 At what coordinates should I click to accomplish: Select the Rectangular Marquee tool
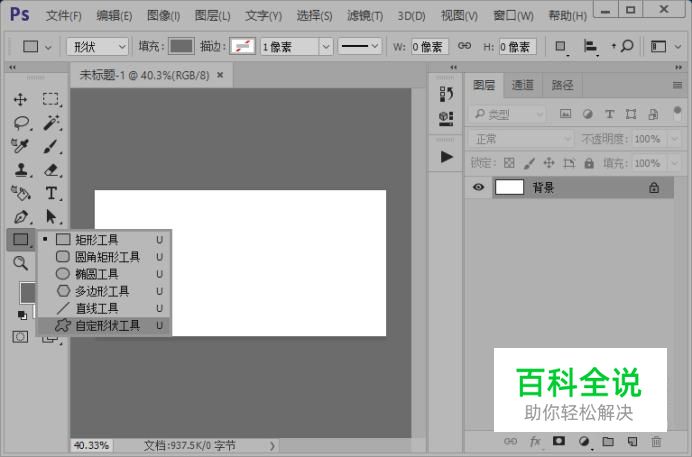click(50, 99)
